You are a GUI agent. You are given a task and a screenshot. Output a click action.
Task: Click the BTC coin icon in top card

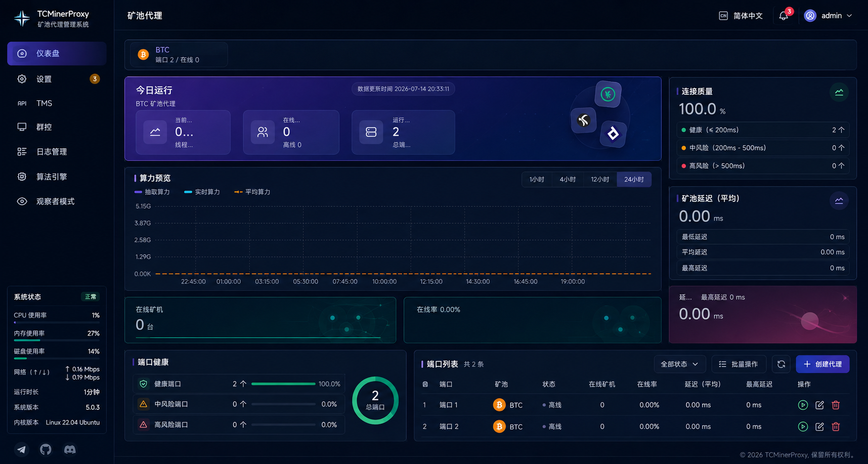click(143, 55)
